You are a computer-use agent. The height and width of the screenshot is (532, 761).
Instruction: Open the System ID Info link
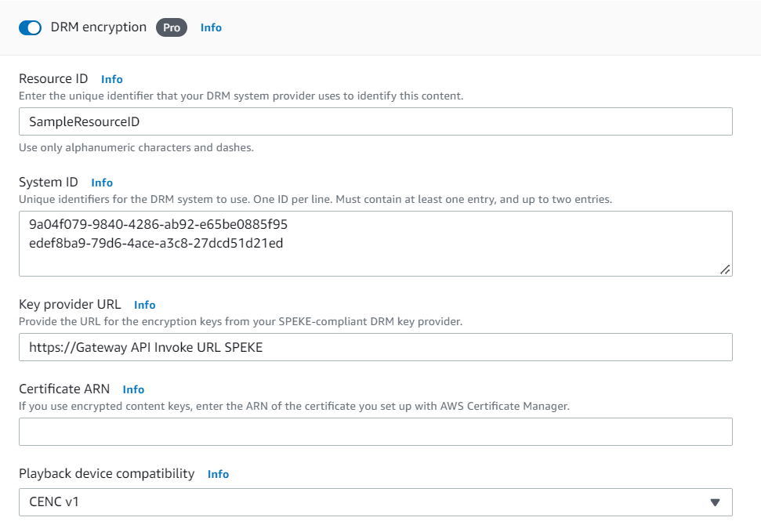102,183
